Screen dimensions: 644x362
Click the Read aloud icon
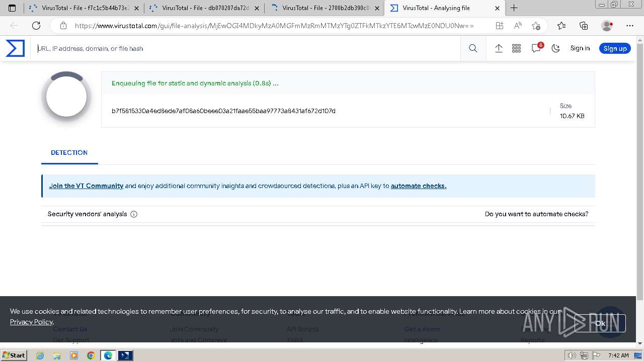pos(518,26)
